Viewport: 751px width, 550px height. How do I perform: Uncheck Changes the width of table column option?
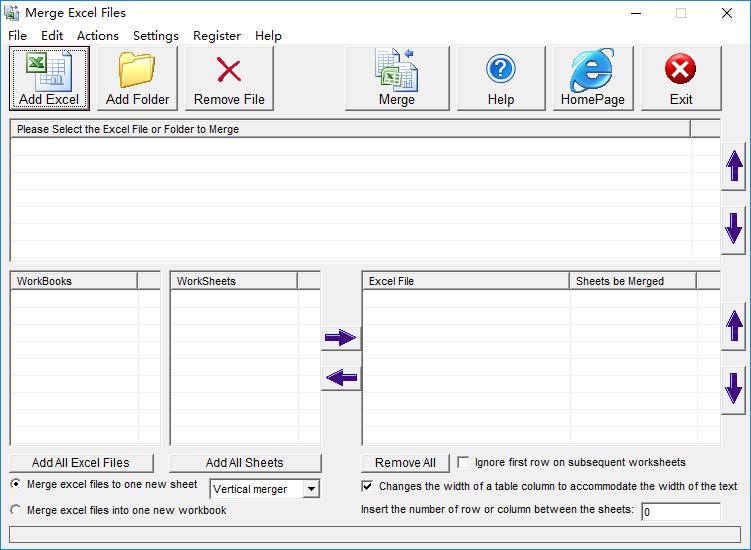tap(367, 486)
